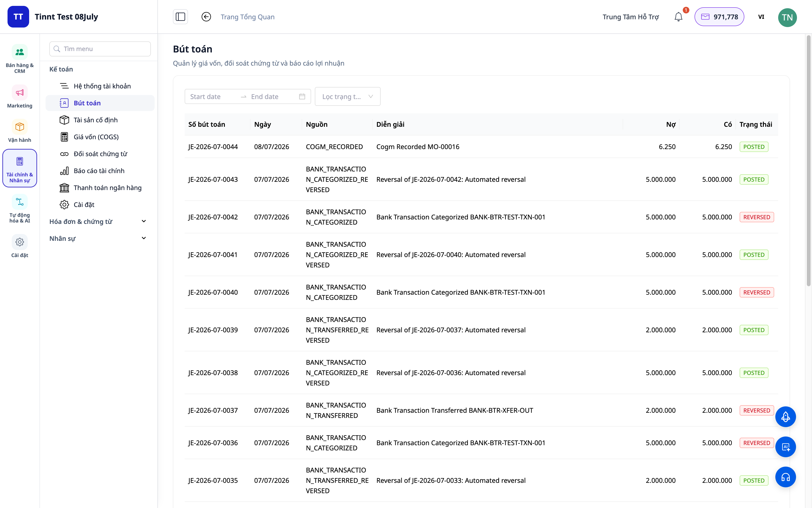Open journal entry JE-2026-07-0035
812x508 pixels.
pyautogui.click(x=213, y=480)
